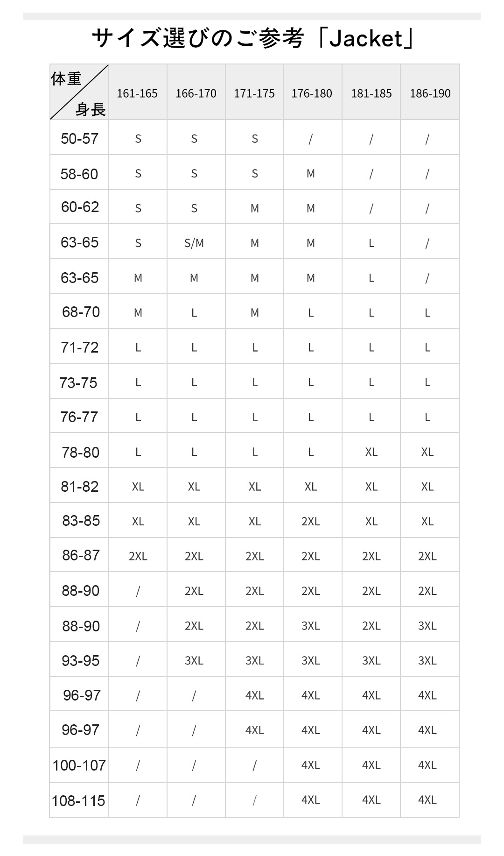Image resolution: width=504 pixels, height=856 pixels.
Task: Click the 171-175 column header
Action: pyautogui.click(x=254, y=93)
